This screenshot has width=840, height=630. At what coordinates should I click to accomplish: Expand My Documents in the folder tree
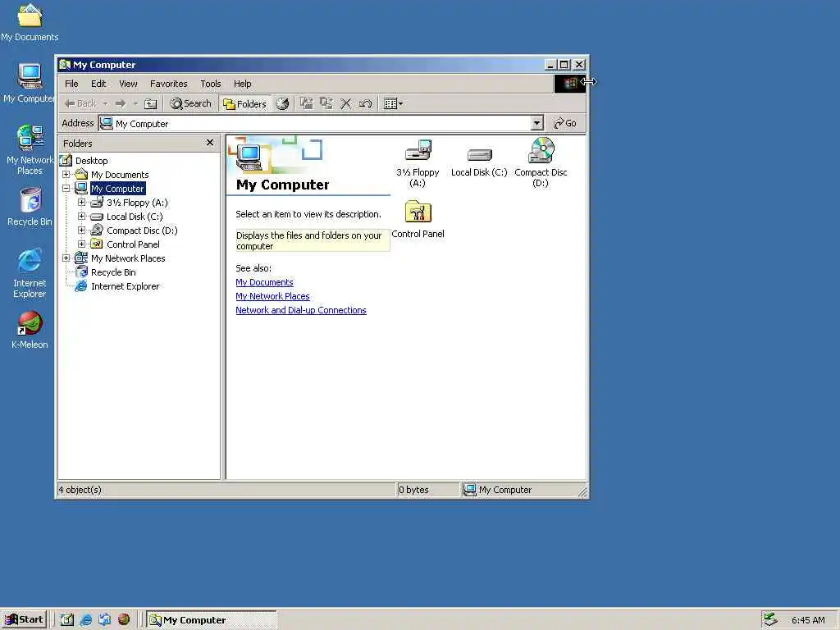[66, 174]
